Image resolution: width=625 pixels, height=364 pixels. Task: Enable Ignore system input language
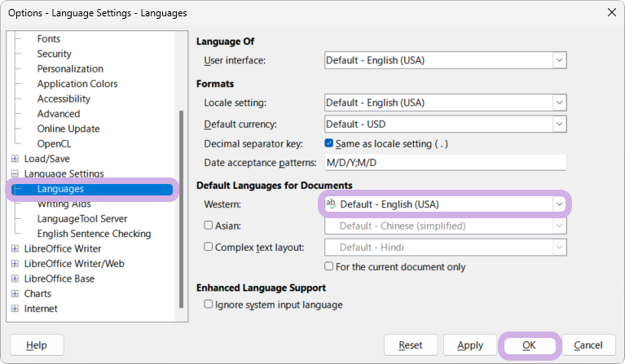pyautogui.click(x=209, y=305)
